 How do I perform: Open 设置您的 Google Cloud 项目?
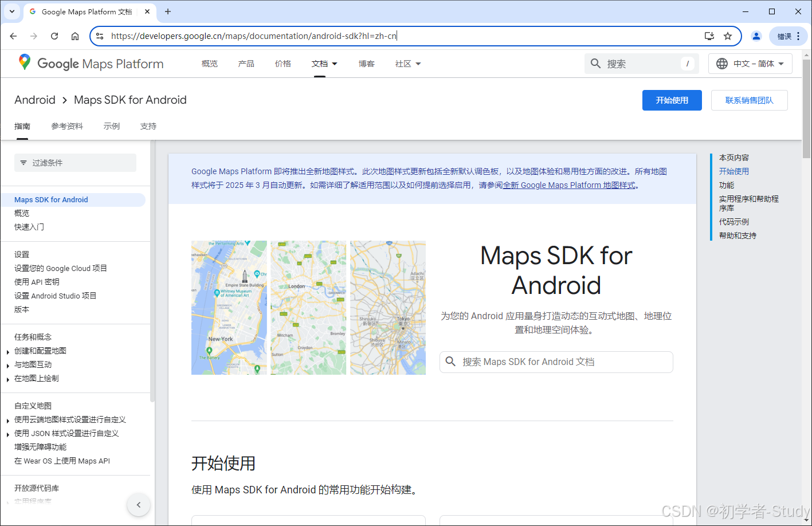click(61, 268)
